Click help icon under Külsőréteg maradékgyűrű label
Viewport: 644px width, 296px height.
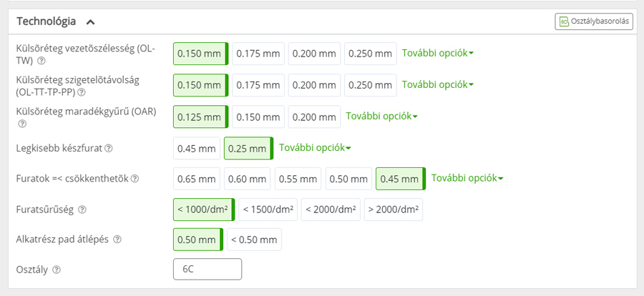(x=21, y=124)
